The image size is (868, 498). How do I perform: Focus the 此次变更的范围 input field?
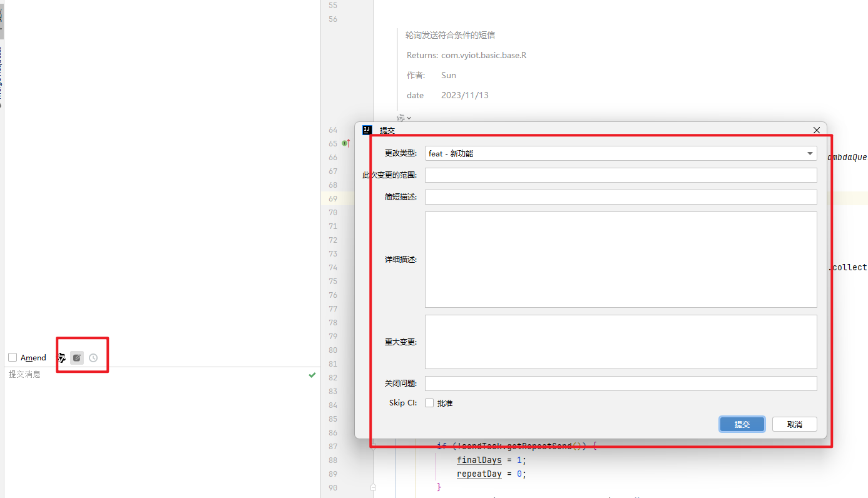620,175
